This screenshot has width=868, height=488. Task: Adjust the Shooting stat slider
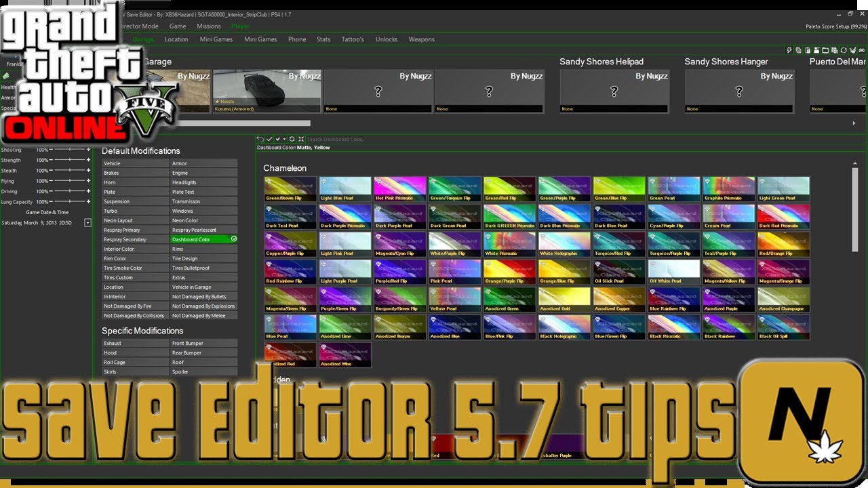(71, 150)
